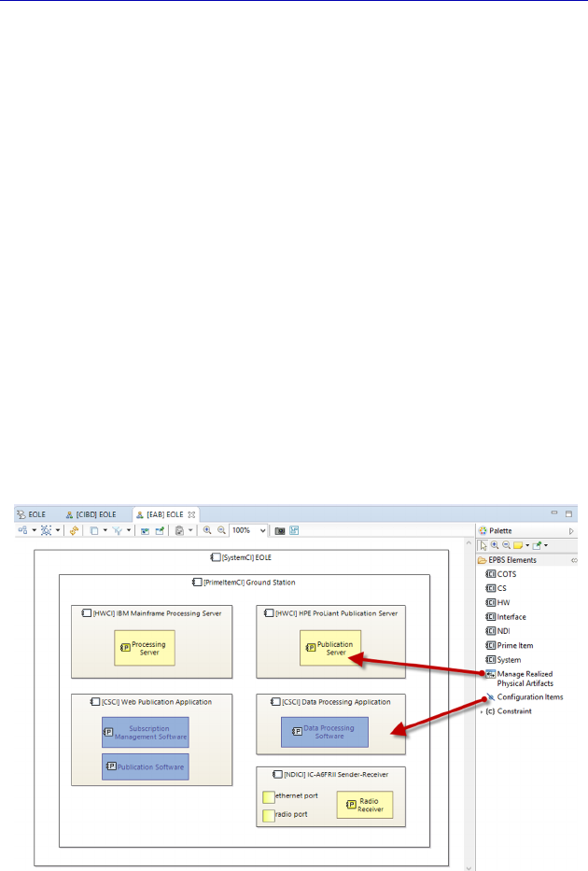
Task: Switch to the EOLE editor tab
Action: pos(31,514)
